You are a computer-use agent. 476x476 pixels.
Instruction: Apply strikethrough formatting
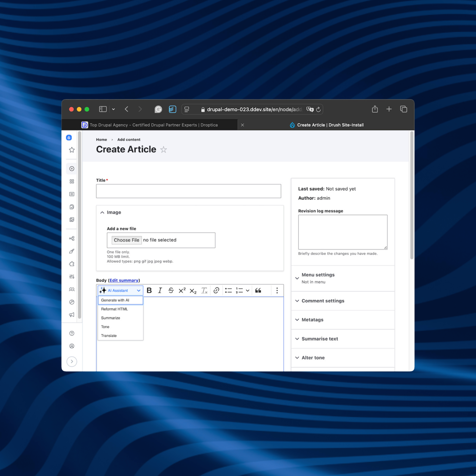pos(171,290)
